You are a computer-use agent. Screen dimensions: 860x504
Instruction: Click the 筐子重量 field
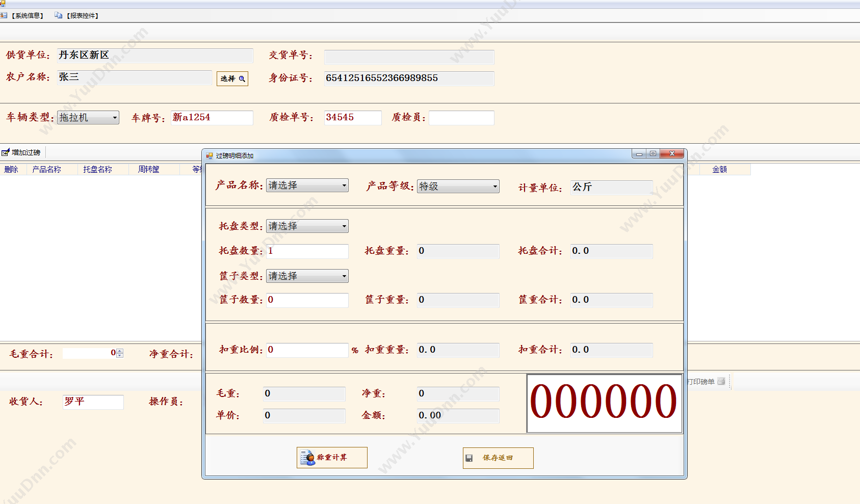pos(458,300)
